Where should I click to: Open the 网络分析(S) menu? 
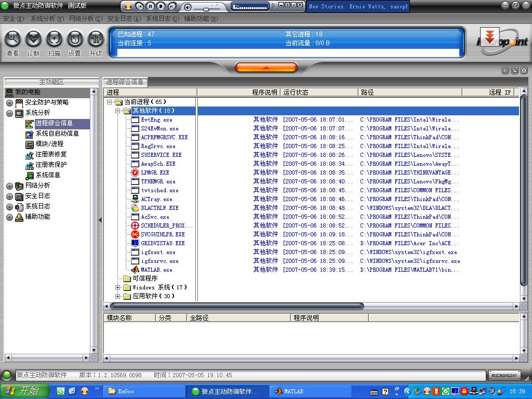pyautogui.click(x=86, y=19)
